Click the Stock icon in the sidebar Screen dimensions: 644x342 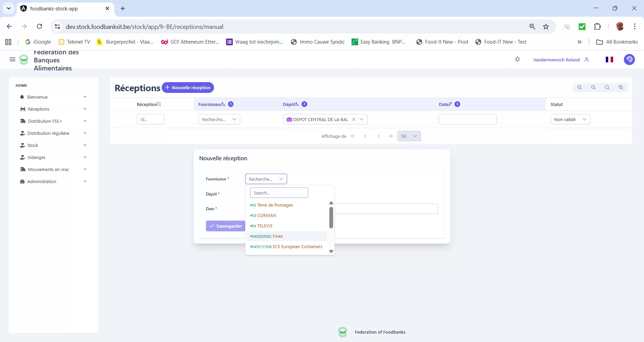point(22,145)
